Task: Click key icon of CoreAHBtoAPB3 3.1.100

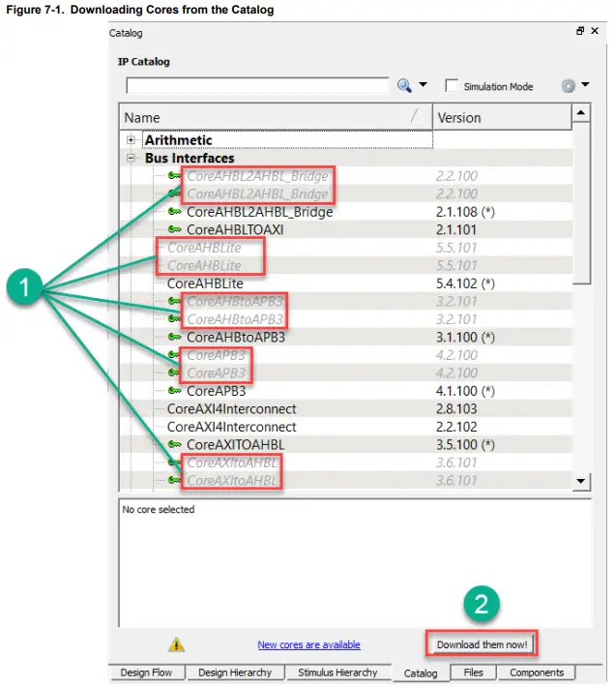Action: [174, 337]
